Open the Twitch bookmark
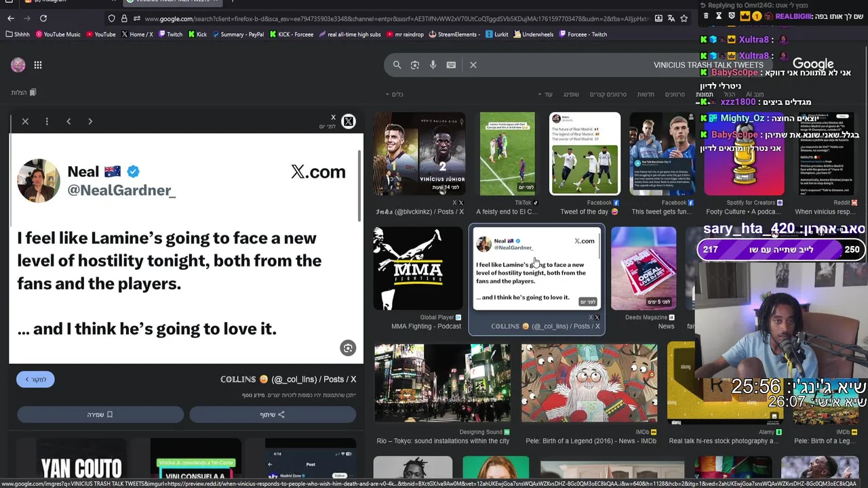 (170, 34)
